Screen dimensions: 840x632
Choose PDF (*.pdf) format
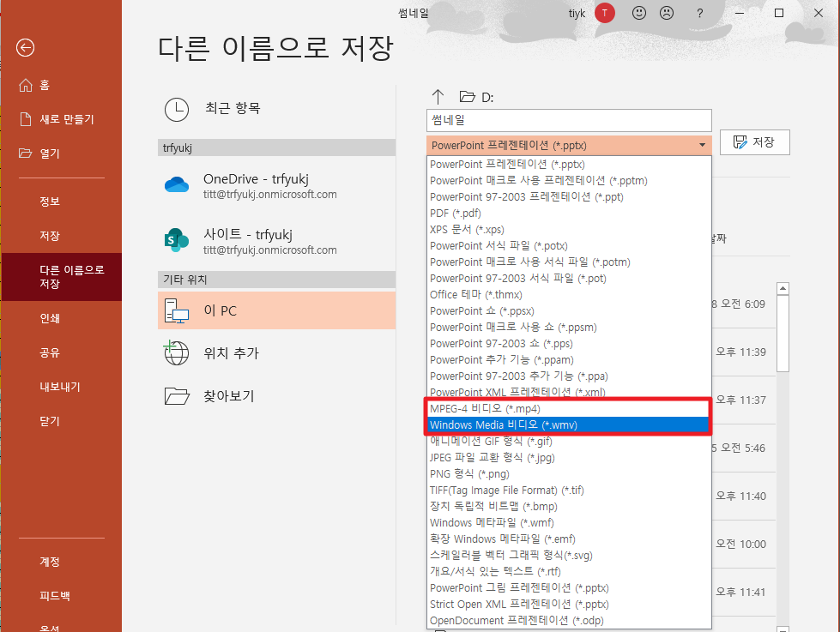coord(569,214)
